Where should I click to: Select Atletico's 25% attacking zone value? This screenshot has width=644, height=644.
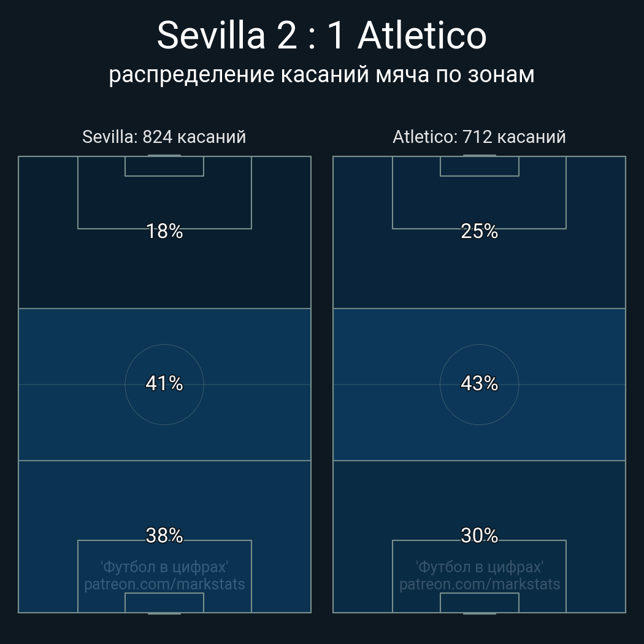[x=479, y=231]
